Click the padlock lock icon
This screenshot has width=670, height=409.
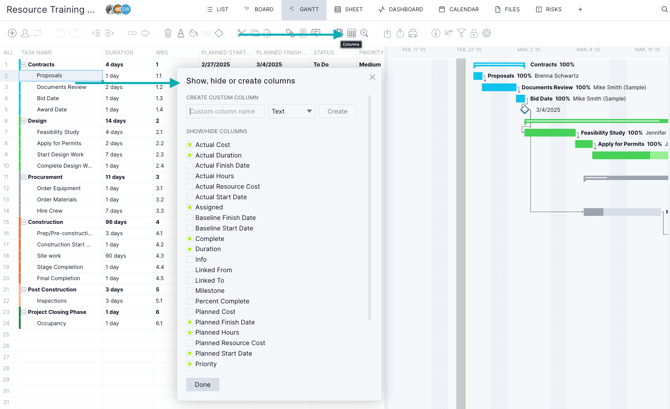point(474,33)
